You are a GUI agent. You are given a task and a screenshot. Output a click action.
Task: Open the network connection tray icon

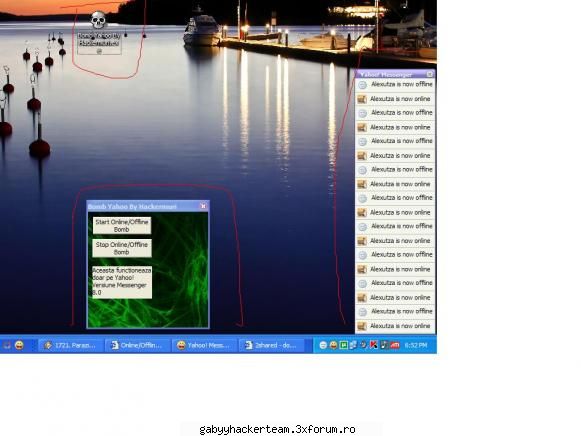pos(353,345)
